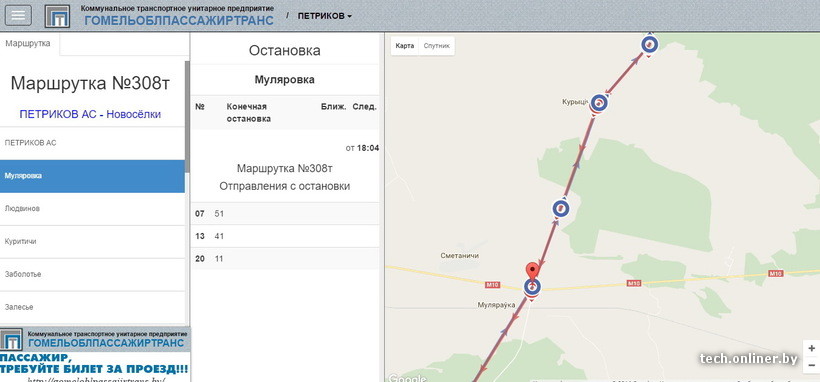Select the topmost bus stop marker on map
Viewport: 820px width, 382px height.
click(x=650, y=45)
